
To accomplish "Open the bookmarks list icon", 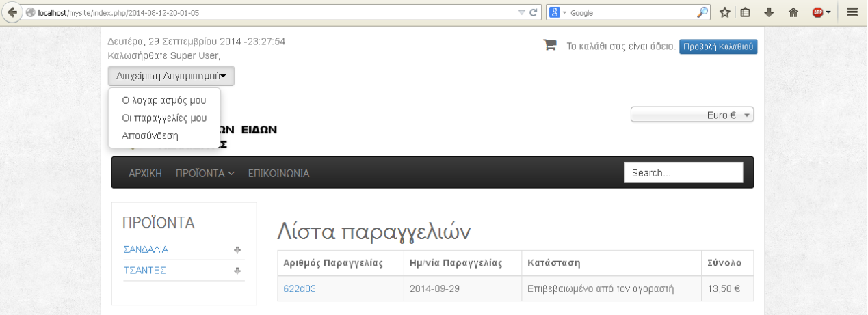I will pyautogui.click(x=746, y=12).
